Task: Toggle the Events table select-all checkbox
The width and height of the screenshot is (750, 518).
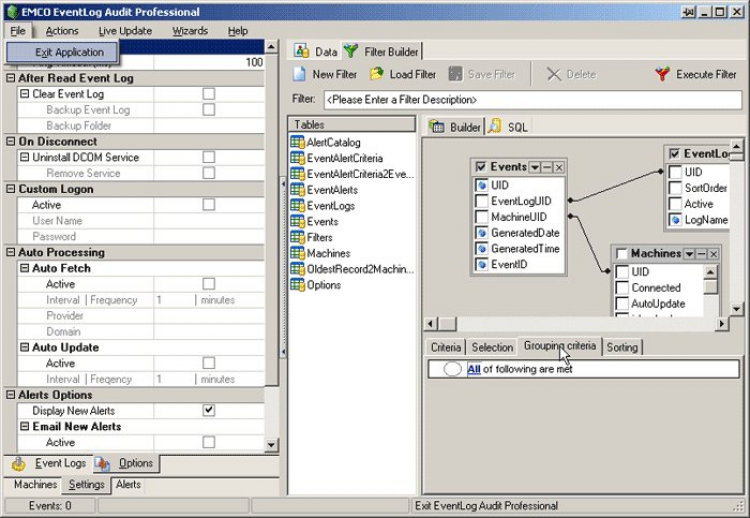Action: [481, 167]
